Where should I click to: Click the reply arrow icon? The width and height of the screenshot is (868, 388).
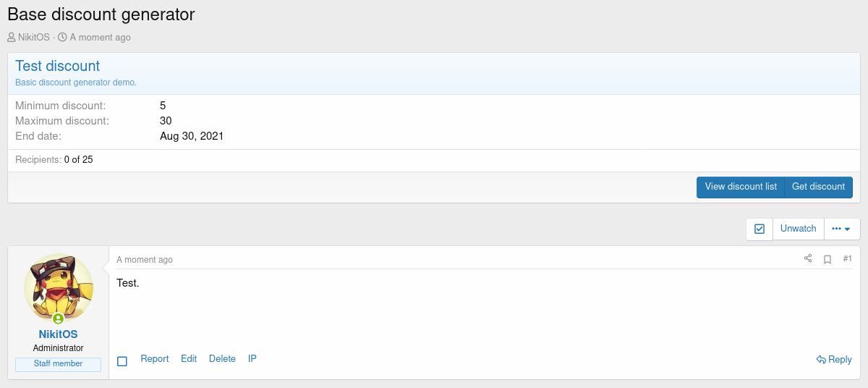[x=821, y=360]
